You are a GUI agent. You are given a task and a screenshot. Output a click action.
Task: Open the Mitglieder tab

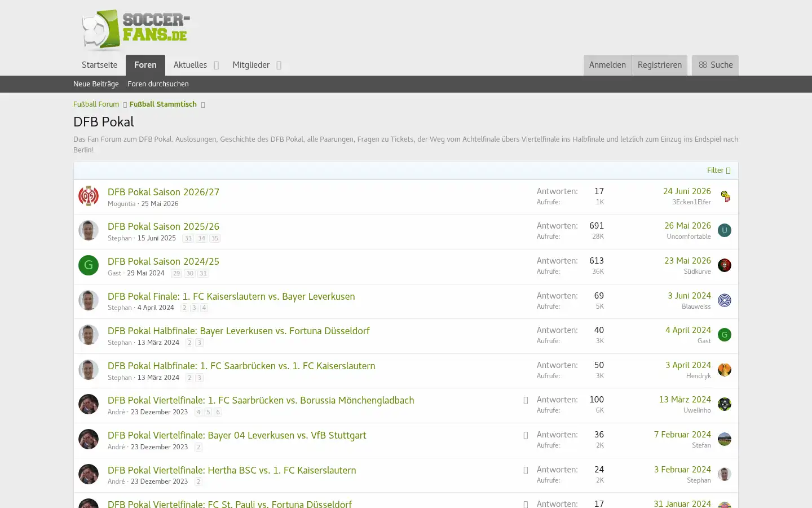pos(251,65)
